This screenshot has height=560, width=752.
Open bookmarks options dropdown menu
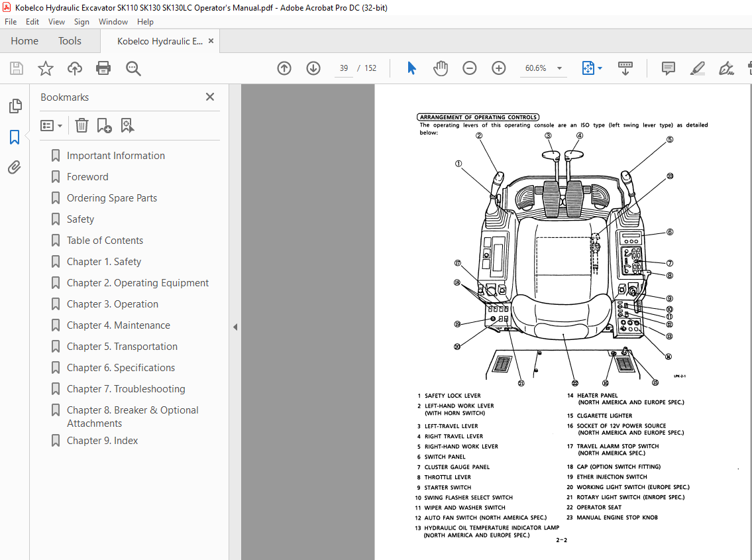pos(51,126)
